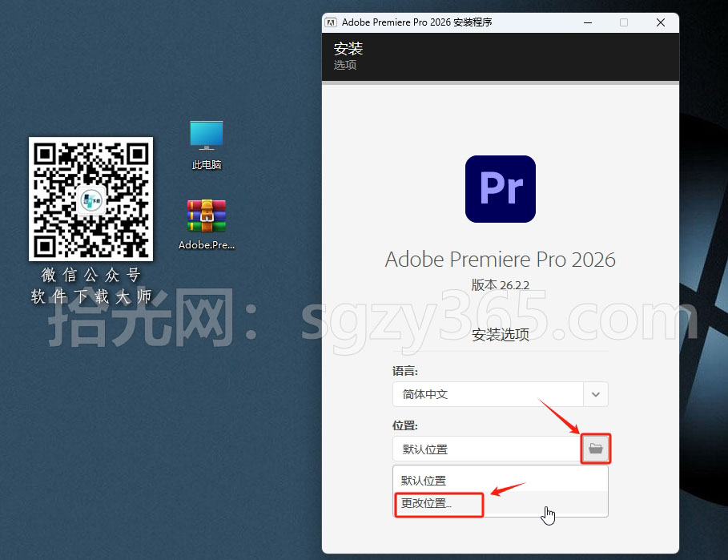This screenshot has height=560, width=728.
Task: Click the 此电脑 icon label text
Action: click(207, 164)
